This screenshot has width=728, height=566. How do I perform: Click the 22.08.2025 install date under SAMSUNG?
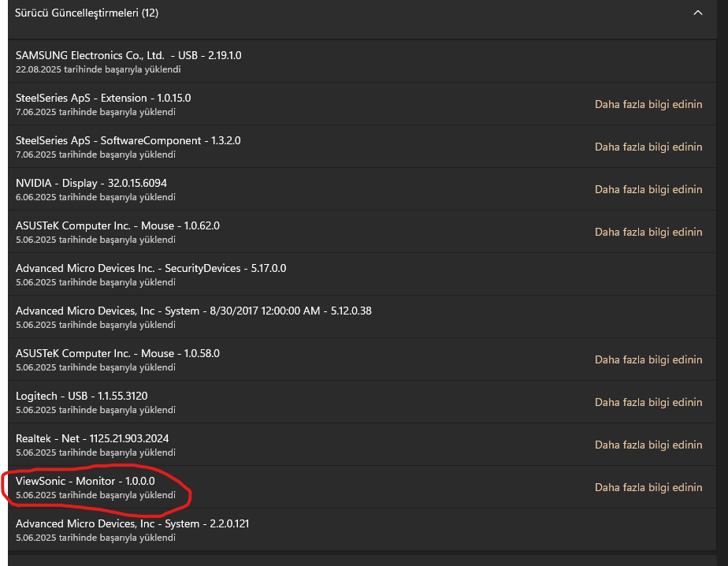click(x=98, y=69)
